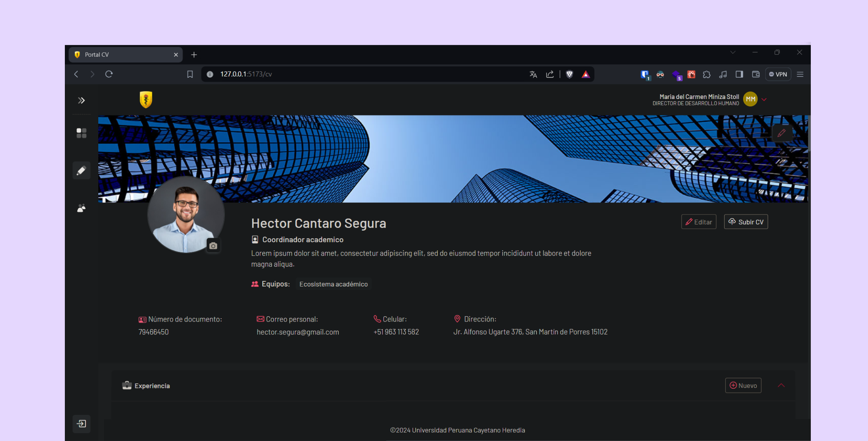The image size is (868, 441).
Task: Select the pencil edit icon in sidebar
Action: pyautogui.click(x=81, y=171)
